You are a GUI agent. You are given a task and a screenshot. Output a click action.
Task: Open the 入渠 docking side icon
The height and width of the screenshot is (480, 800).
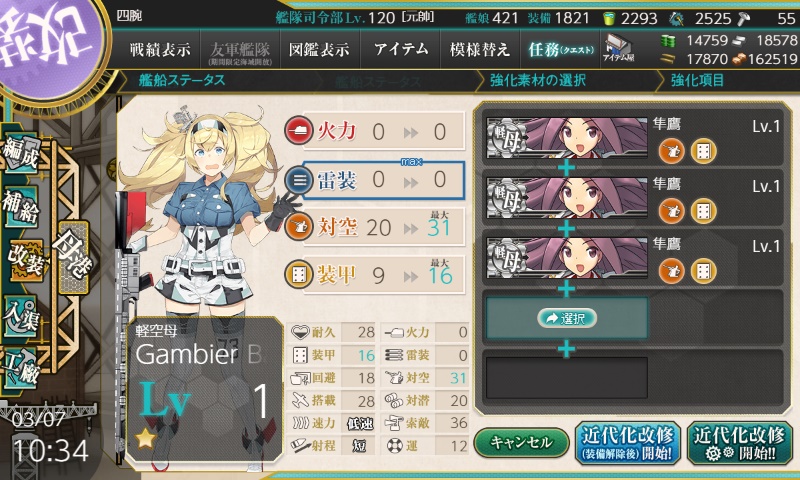click(x=20, y=316)
